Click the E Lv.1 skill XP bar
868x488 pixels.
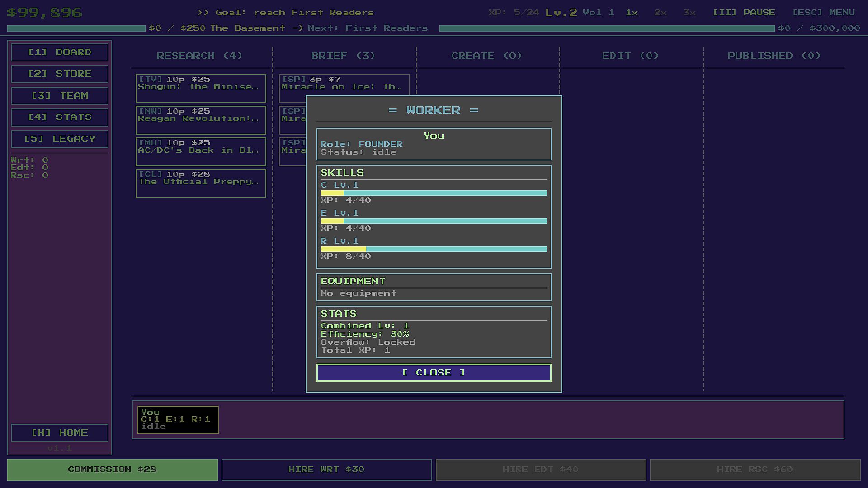(x=434, y=221)
